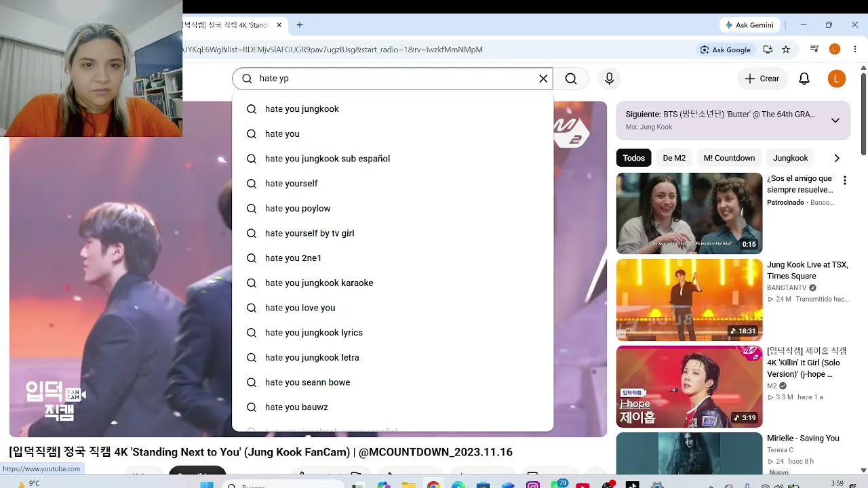Open YouTube notifications bell

pos(804,79)
